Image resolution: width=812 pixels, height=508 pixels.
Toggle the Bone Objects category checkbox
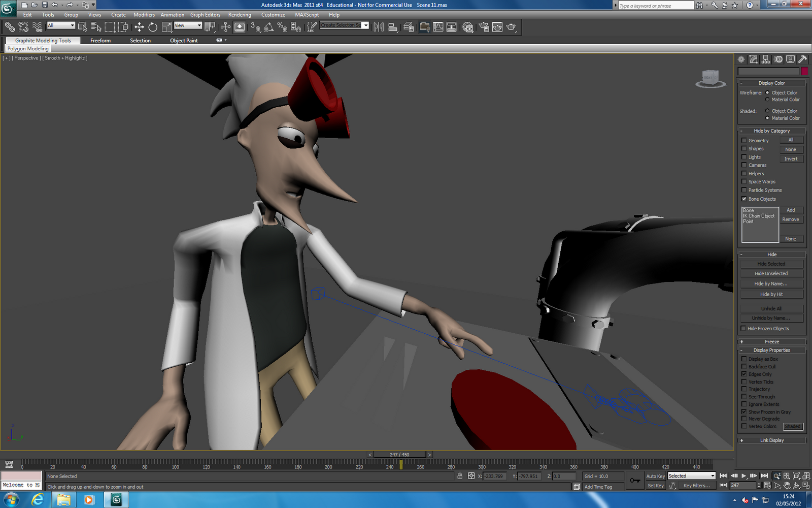744,199
